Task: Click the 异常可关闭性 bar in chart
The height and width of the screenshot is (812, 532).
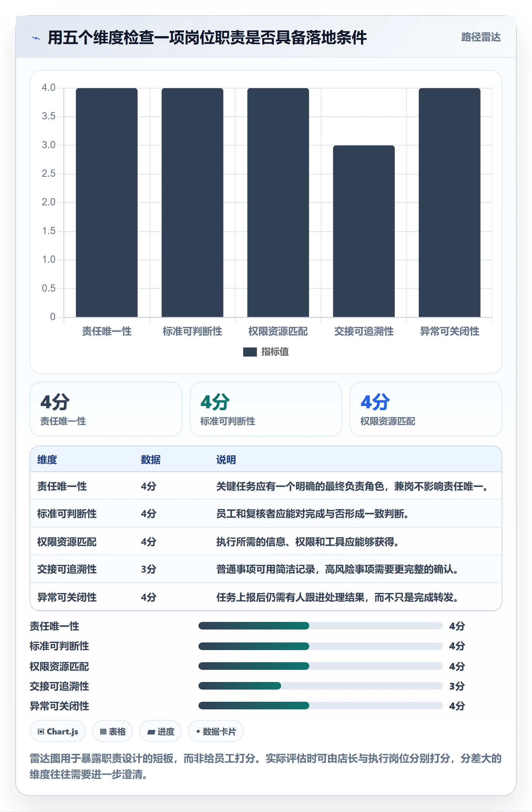Action: (x=450, y=203)
